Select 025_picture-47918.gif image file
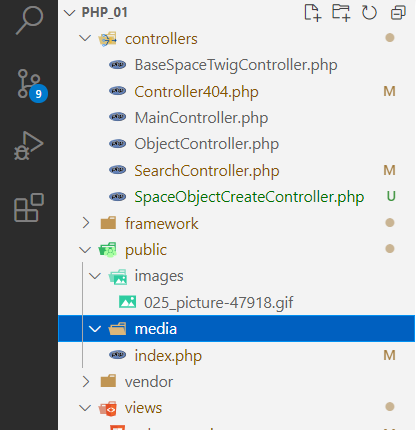The height and width of the screenshot is (430, 416). click(x=219, y=303)
